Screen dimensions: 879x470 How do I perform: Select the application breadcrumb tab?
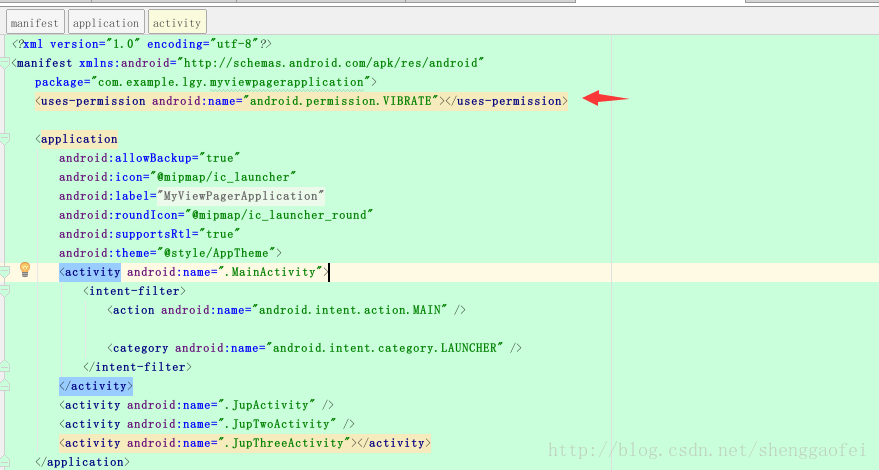coord(106,22)
